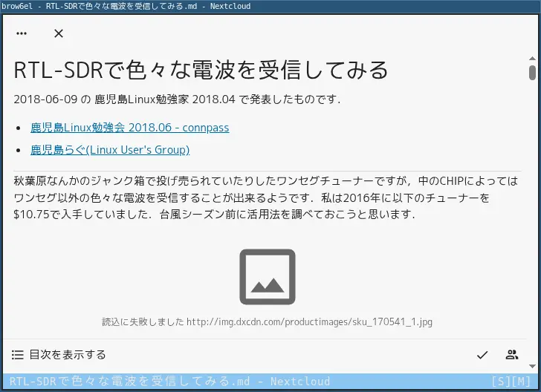Open the active users people icon

coord(512,355)
